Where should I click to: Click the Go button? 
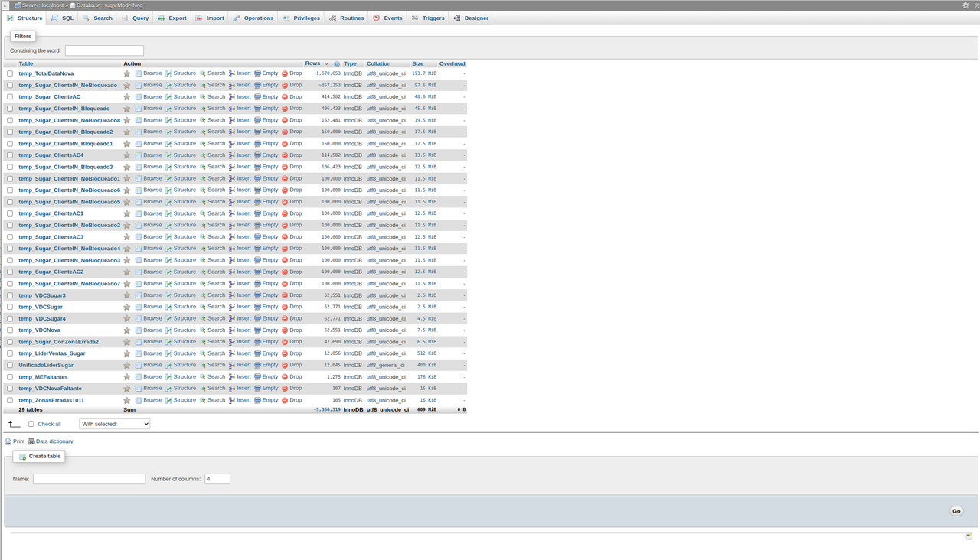click(x=955, y=510)
